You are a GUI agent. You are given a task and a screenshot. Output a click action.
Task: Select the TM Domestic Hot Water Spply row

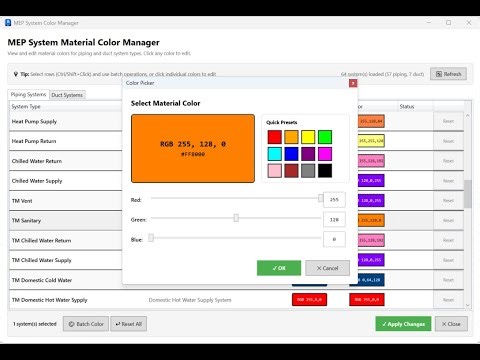(x=237, y=300)
